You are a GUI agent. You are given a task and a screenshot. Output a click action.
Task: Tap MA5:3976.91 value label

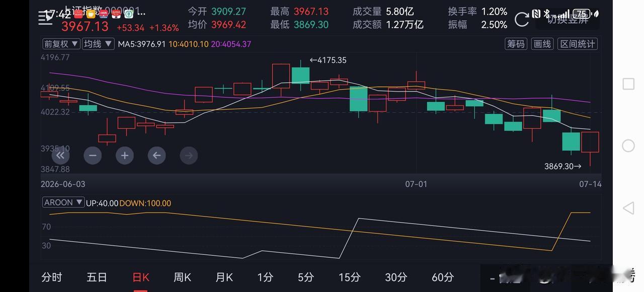(x=141, y=44)
